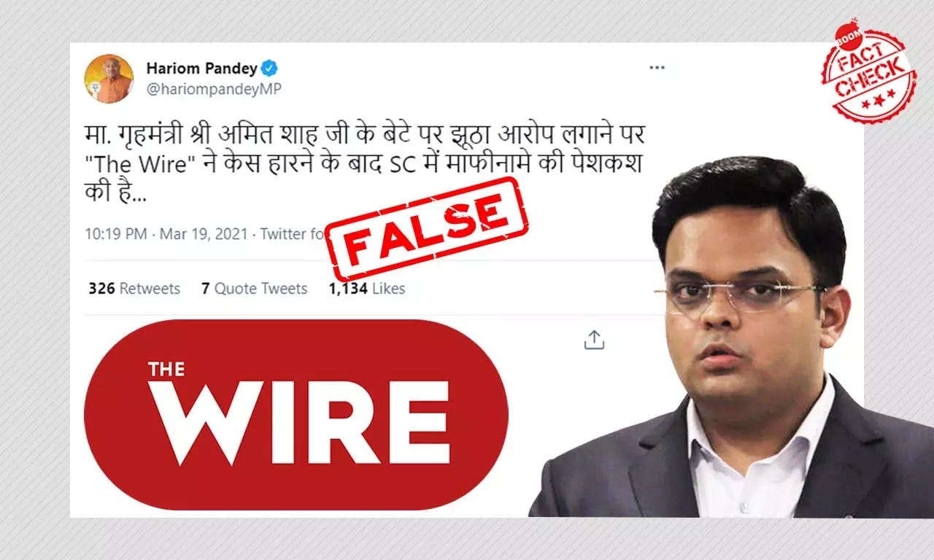View the 326 Retweets list
934x560 pixels.
point(134,289)
